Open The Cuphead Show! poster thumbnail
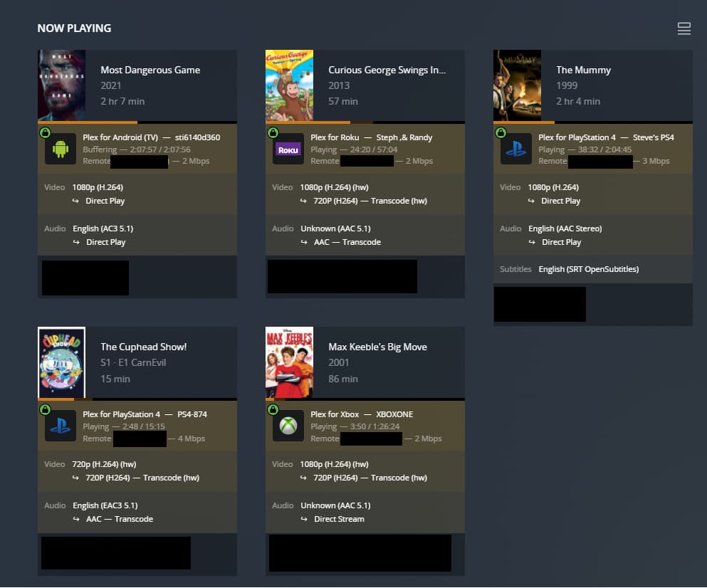This screenshot has width=707, height=588. [x=61, y=362]
